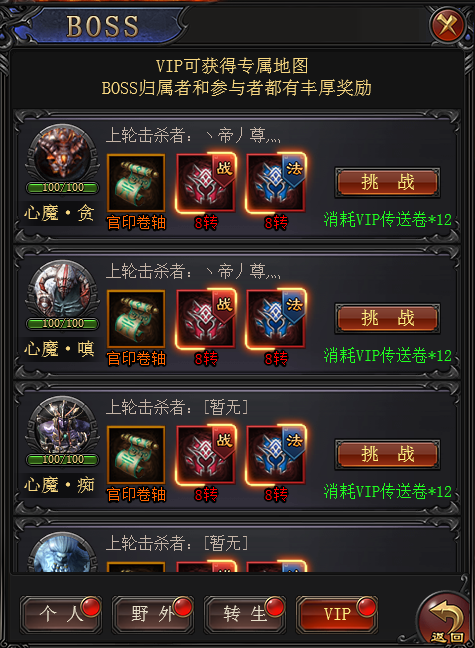
Task: Click the 返回 back arrow button
Action: click(445, 620)
